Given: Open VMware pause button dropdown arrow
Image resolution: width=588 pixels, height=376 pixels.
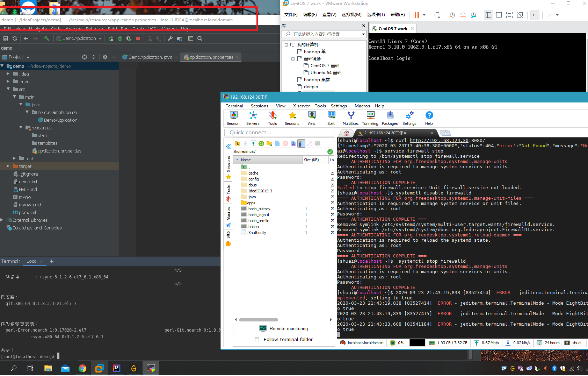Looking at the screenshot, I should [x=424, y=15].
